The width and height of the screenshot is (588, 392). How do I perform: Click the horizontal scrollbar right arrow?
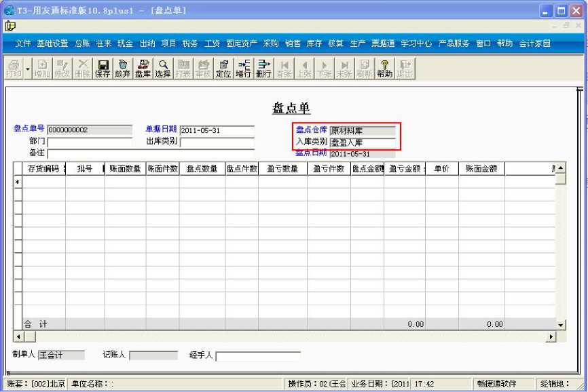click(551, 337)
